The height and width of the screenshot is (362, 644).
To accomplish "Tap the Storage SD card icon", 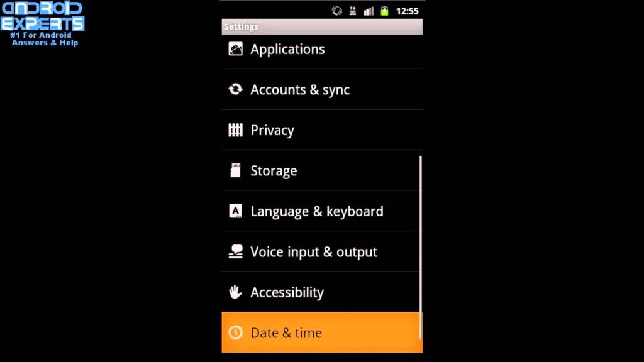I will tap(235, 170).
